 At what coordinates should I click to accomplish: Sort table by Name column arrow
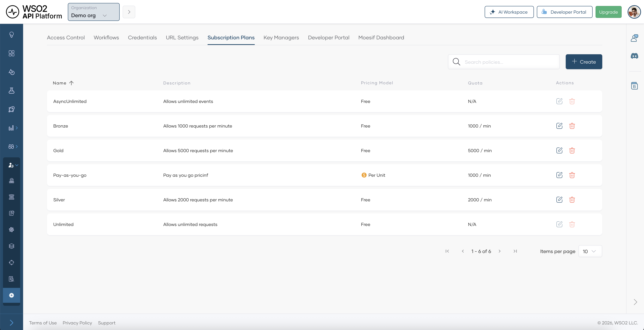(72, 83)
